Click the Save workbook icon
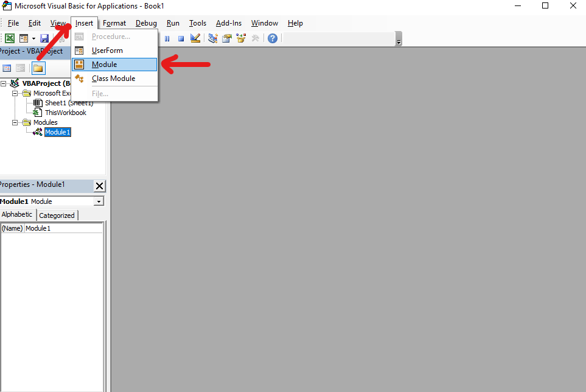Screen dimensions: 586x392 44,38
